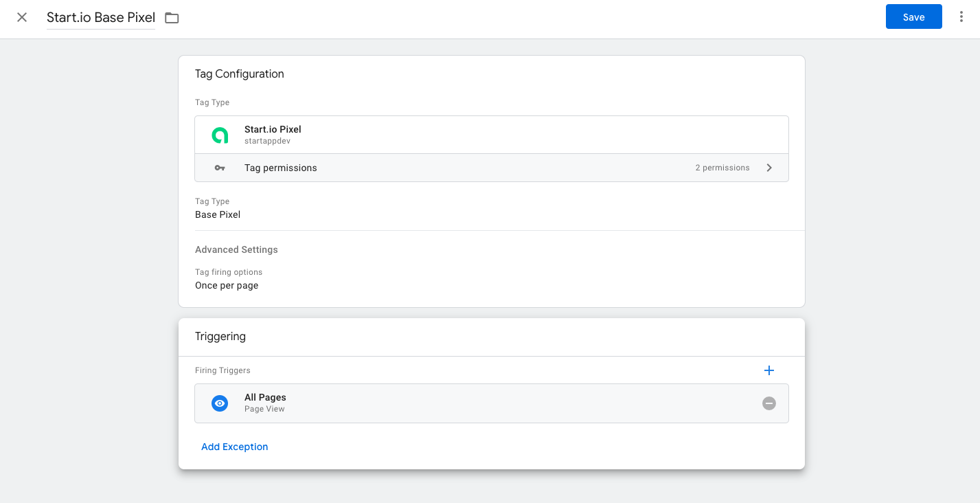Save the tag
The image size is (980, 503).
[913, 17]
